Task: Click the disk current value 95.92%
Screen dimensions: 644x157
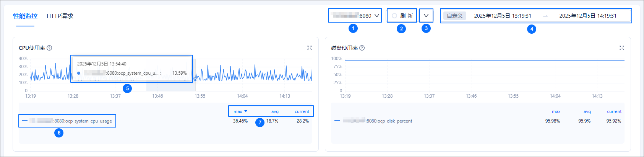Action: [614, 121]
